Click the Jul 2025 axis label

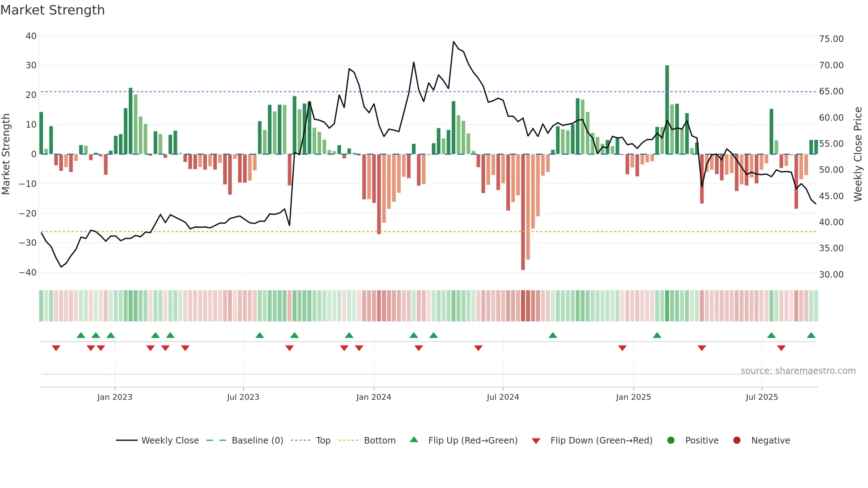pyautogui.click(x=762, y=397)
